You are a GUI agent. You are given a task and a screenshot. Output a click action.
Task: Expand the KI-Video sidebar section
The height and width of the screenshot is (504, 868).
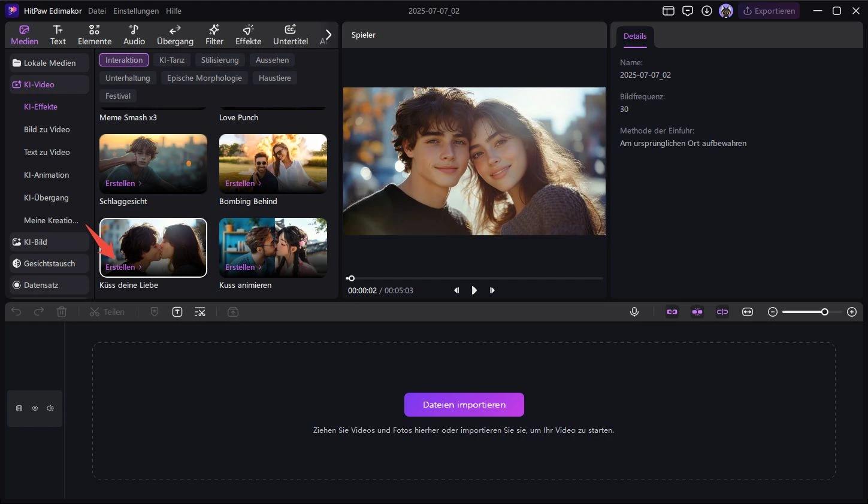[49, 84]
